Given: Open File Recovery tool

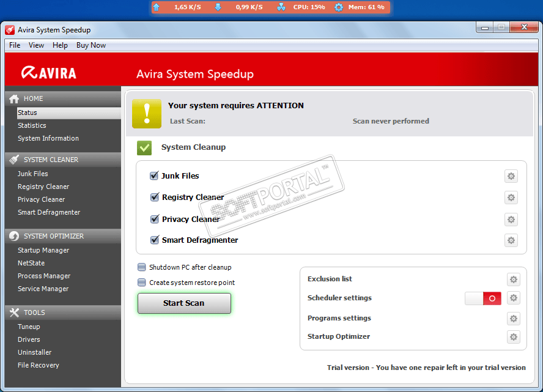Looking at the screenshot, I should (39, 365).
